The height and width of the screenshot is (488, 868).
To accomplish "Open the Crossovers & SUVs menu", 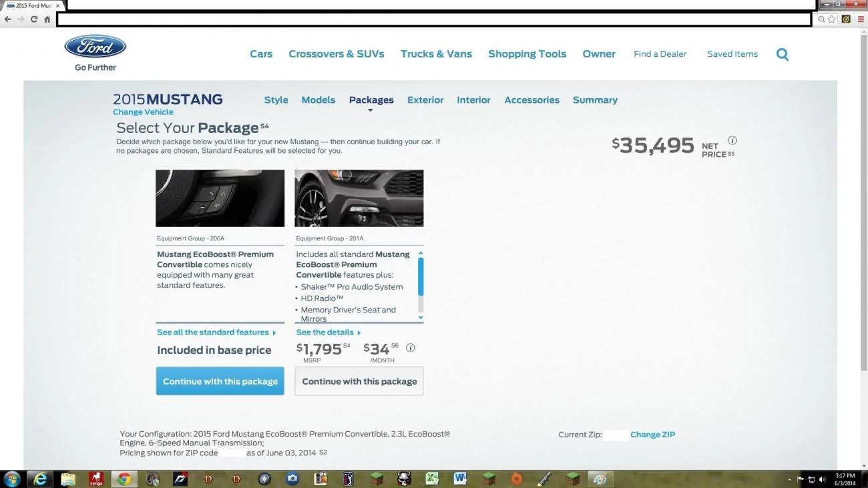I will 337,54.
